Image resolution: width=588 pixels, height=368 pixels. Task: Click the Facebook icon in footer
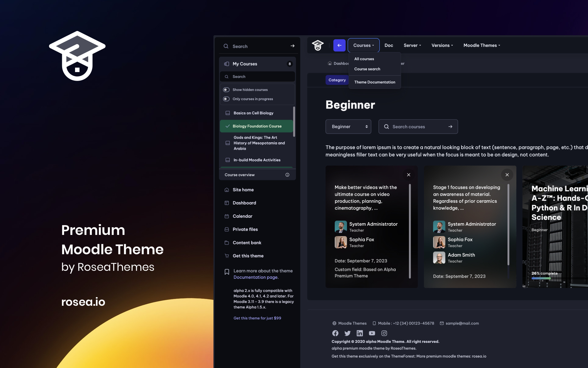click(x=335, y=333)
